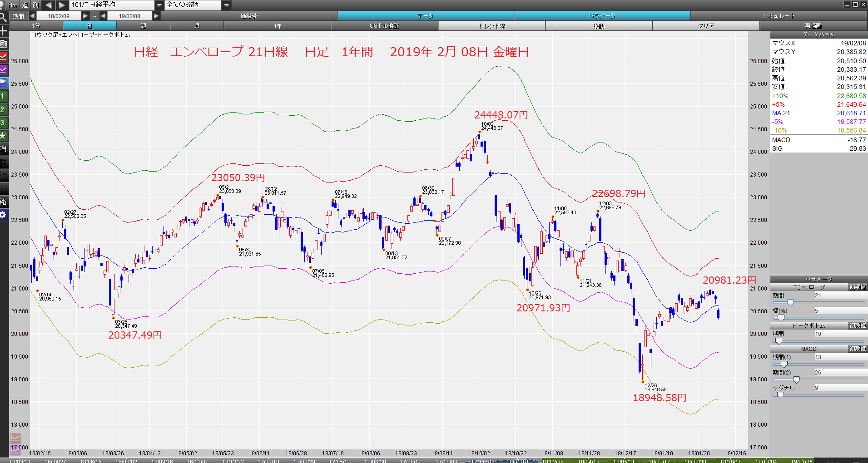The width and height of the screenshot is (868, 463).
Task: Step start date 18/02/09 backward
Action: (x=32, y=16)
